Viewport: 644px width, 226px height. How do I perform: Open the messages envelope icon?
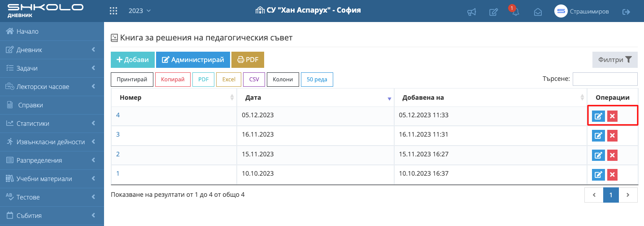tap(538, 12)
